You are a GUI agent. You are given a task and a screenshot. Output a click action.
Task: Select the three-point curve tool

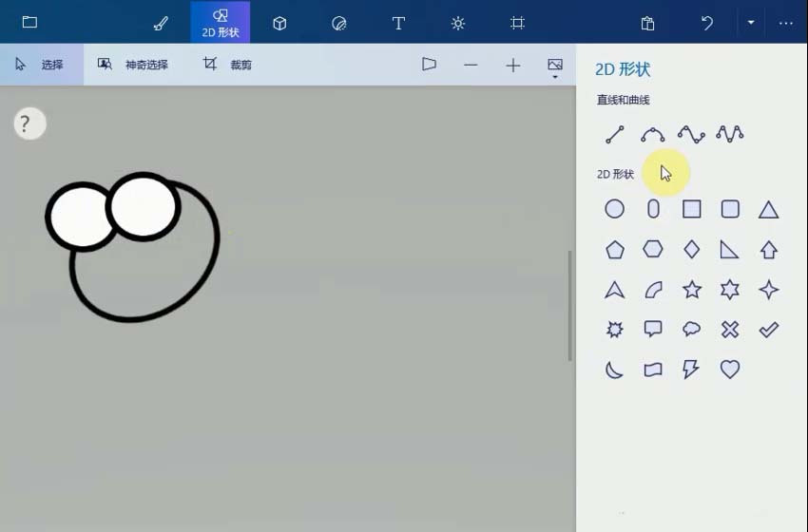coord(653,134)
